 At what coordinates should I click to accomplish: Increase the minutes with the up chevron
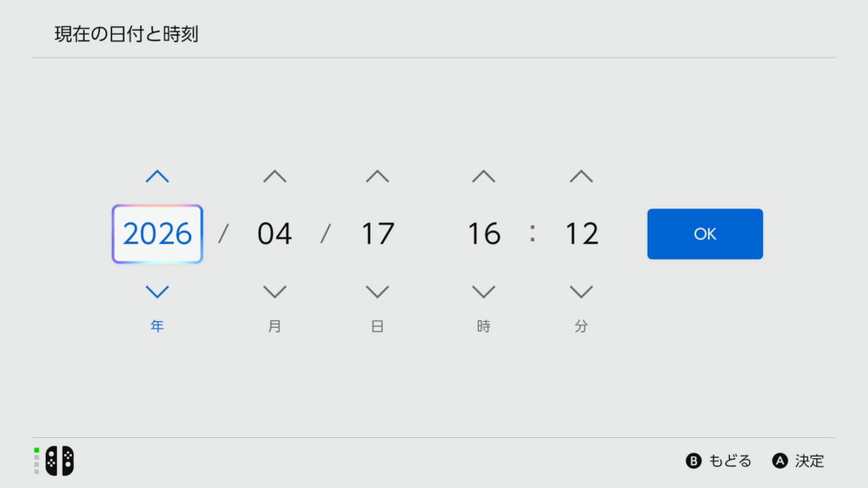[x=581, y=176]
